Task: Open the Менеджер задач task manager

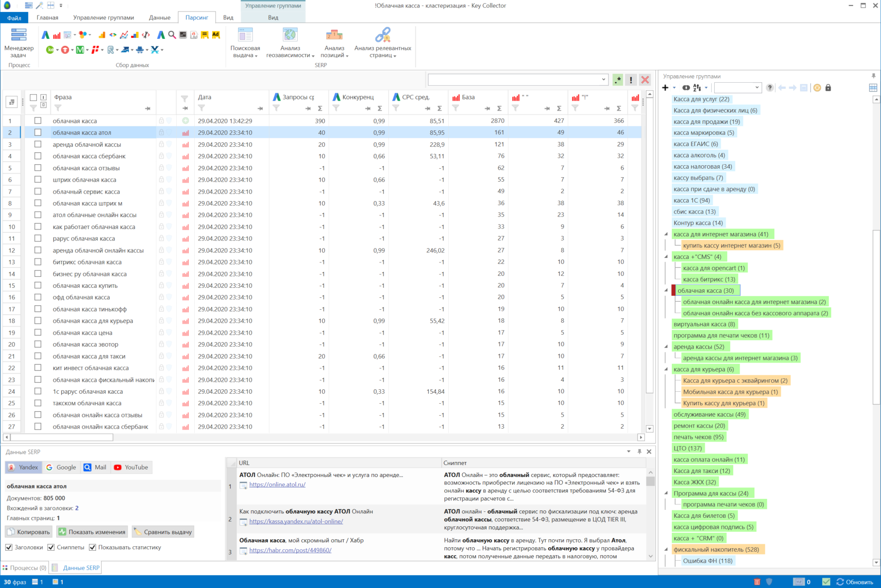Action: [19, 43]
